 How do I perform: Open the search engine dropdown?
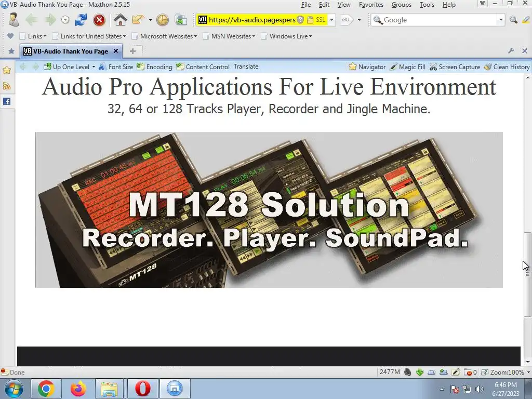pos(501,20)
